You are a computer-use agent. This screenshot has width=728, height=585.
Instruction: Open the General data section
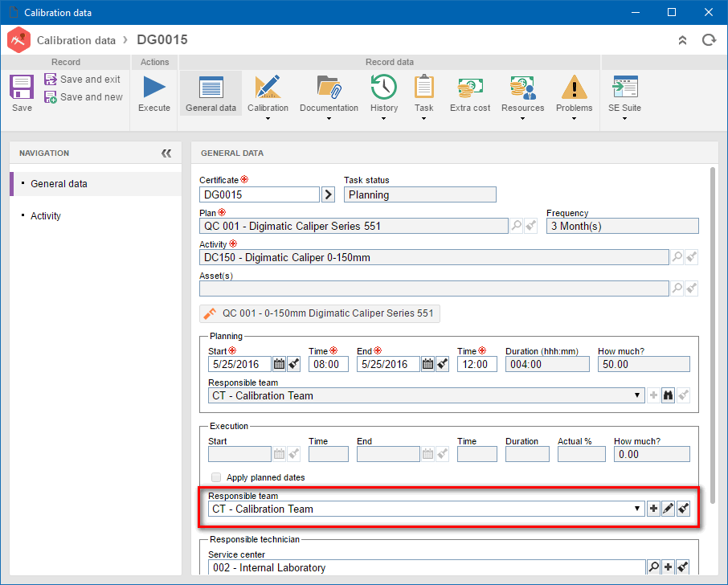click(x=211, y=94)
